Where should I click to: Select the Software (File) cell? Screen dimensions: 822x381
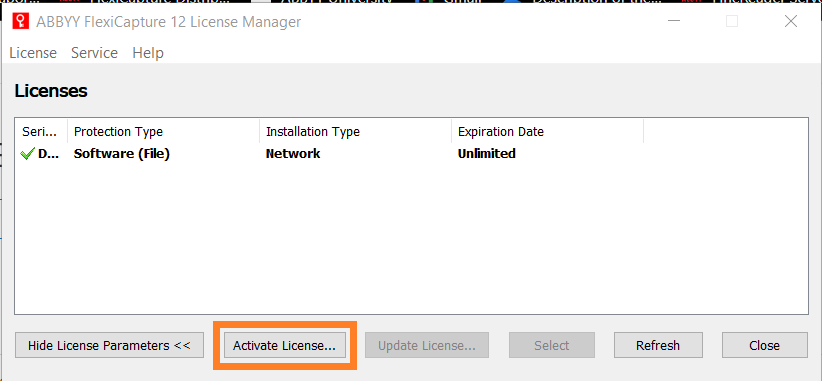[x=122, y=154]
